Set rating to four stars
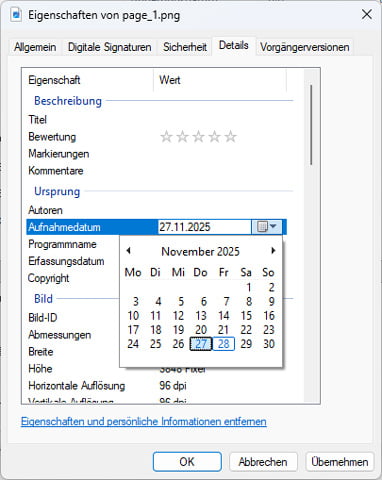The width and height of the screenshot is (382, 480). point(214,137)
